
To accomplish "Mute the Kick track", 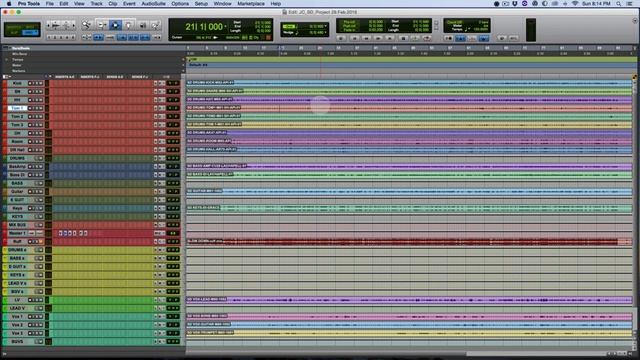I will click(41, 83).
